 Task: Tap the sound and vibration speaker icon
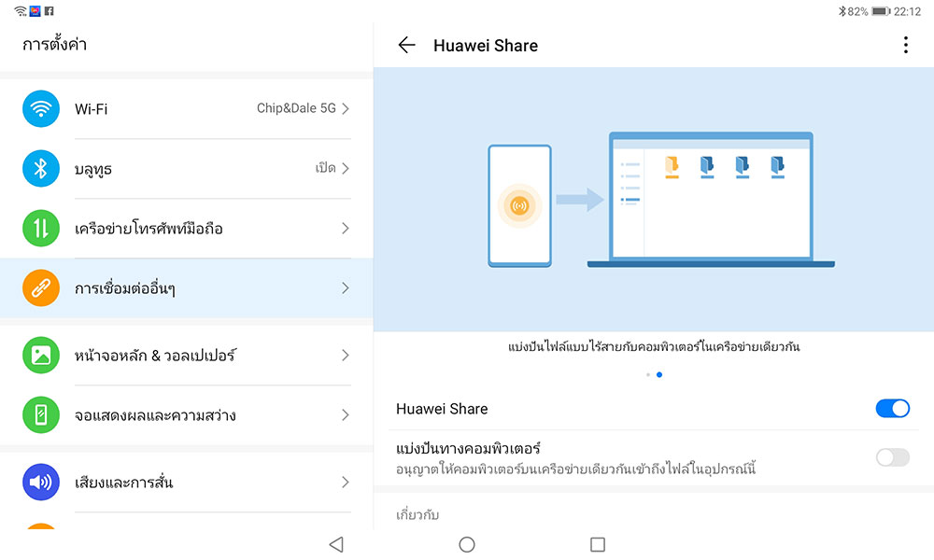40,483
